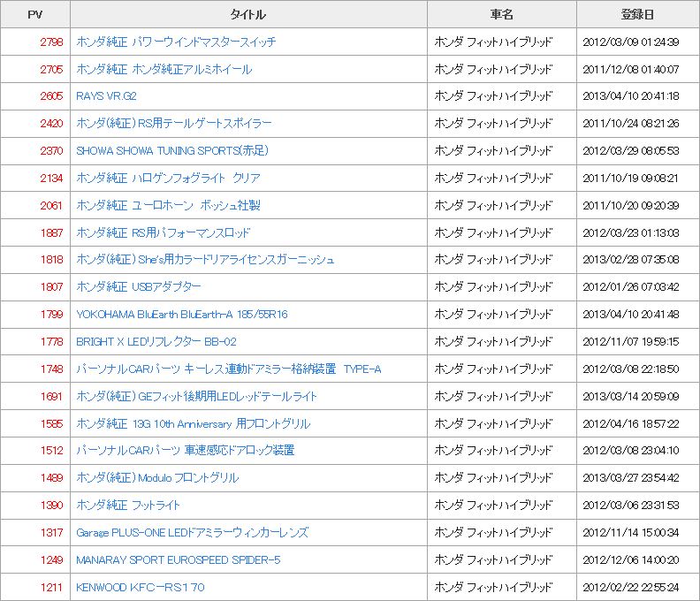The width and height of the screenshot is (700, 601).
Task: Select PV value 1317
Action: [x=51, y=532]
